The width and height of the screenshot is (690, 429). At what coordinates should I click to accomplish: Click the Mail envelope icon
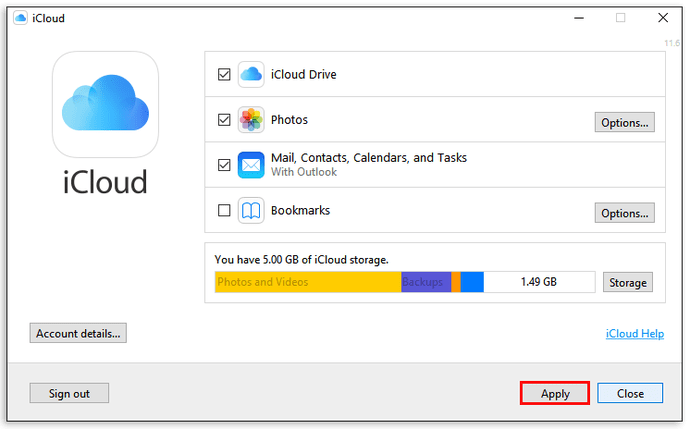[251, 165]
